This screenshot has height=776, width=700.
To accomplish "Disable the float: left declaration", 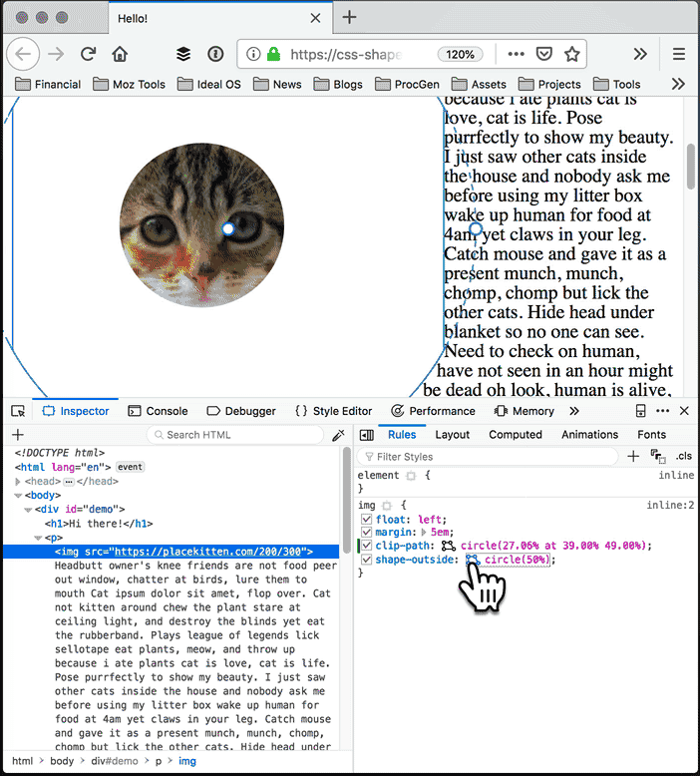I will click(366, 519).
